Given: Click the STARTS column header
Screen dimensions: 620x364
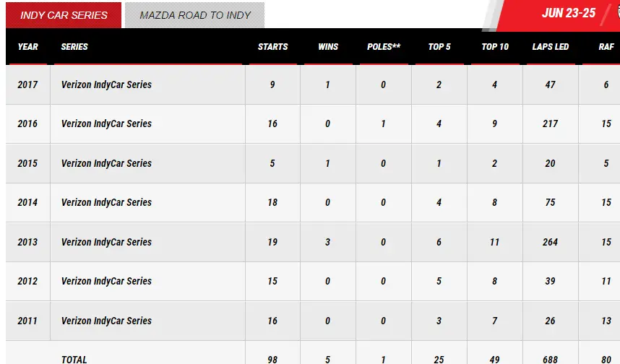Looking at the screenshot, I should (272, 47).
